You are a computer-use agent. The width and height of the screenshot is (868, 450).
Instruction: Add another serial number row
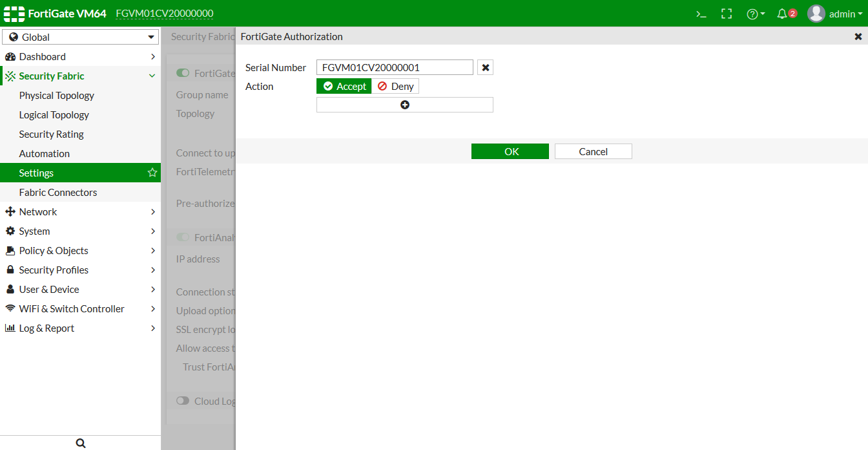point(405,105)
